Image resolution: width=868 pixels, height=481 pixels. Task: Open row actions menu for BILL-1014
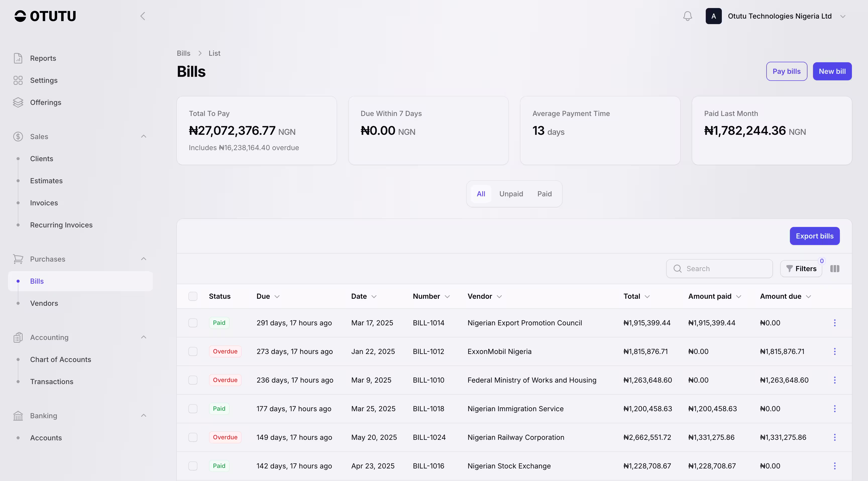[835, 323]
